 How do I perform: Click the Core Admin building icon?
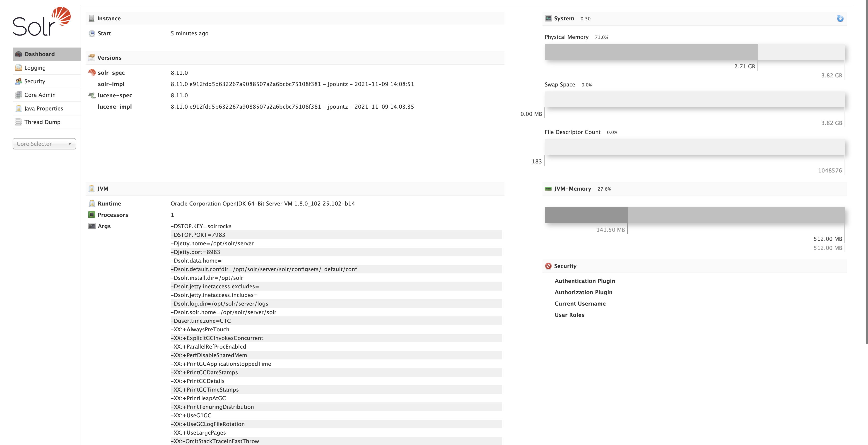point(19,95)
